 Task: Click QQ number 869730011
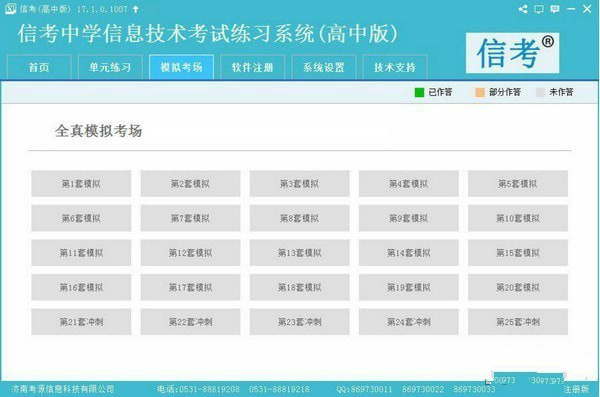(x=371, y=389)
